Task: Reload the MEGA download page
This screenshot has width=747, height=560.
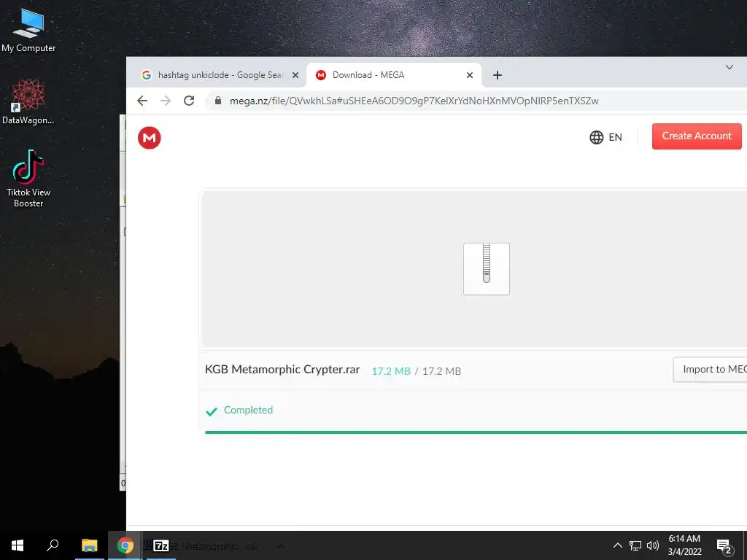Action: [x=189, y=101]
